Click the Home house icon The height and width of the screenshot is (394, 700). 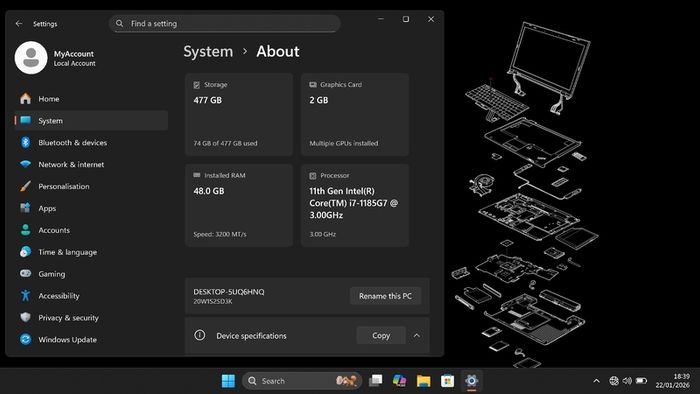click(25, 99)
